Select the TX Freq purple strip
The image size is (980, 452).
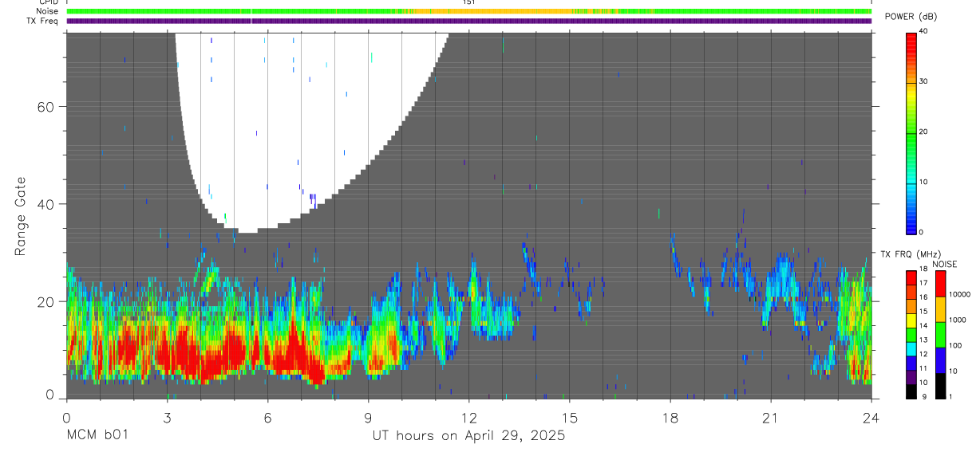pyautogui.click(x=469, y=21)
